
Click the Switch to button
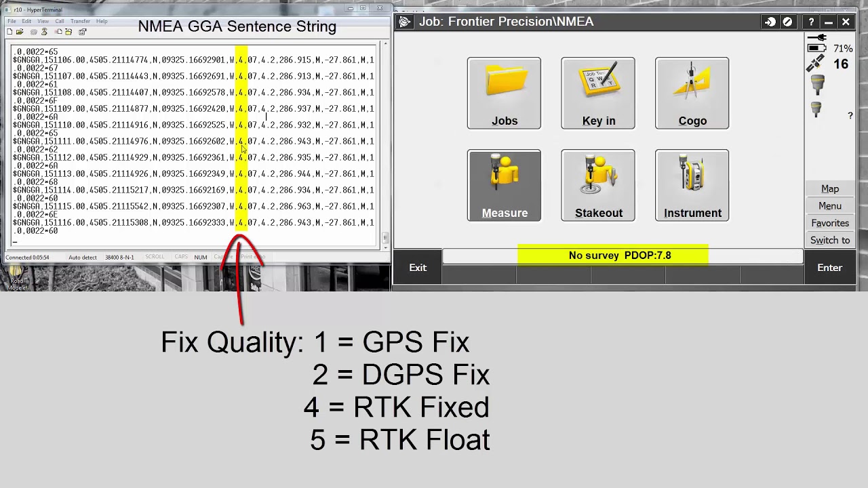(x=830, y=240)
